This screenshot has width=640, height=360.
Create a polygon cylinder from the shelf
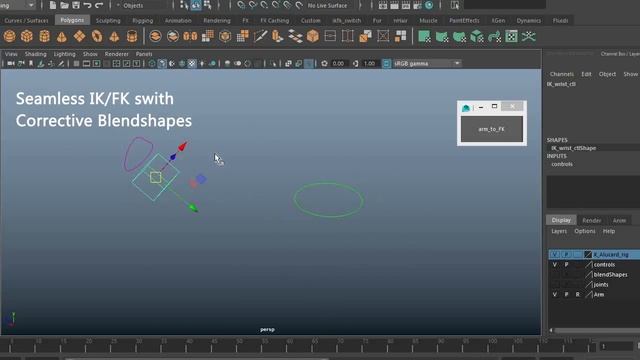point(44,36)
